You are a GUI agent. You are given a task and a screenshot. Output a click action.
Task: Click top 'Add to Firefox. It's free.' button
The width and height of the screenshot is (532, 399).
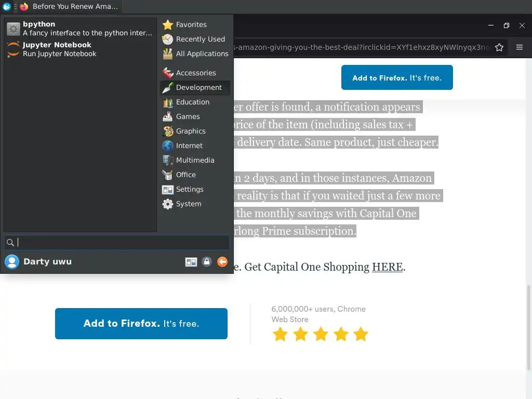coord(397,78)
